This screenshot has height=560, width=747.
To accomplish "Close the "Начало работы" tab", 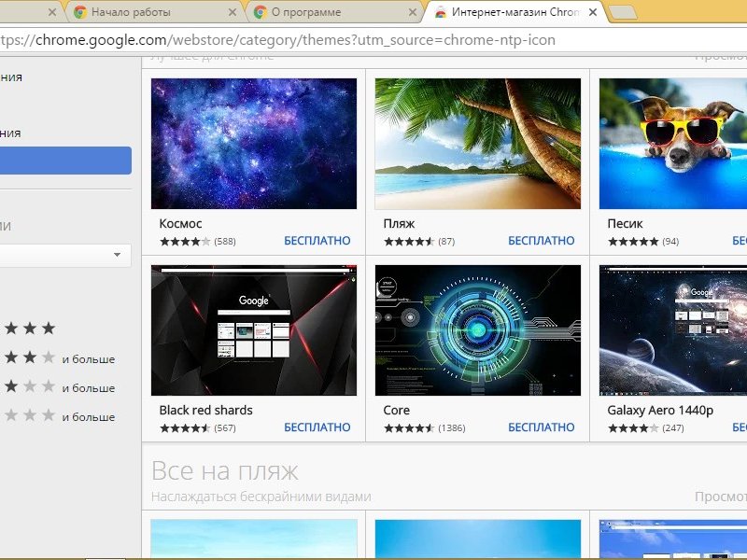I will click(x=232, y=12).
